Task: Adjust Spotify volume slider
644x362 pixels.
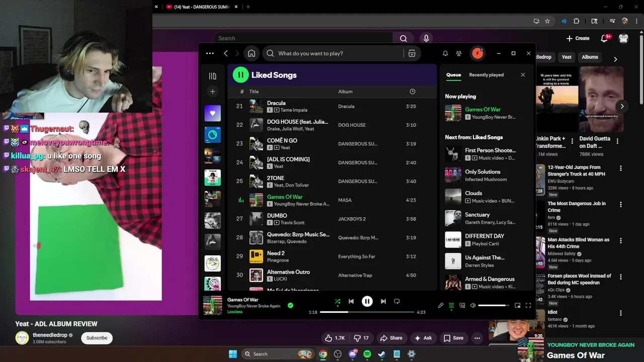Action: tap(494, 305)
